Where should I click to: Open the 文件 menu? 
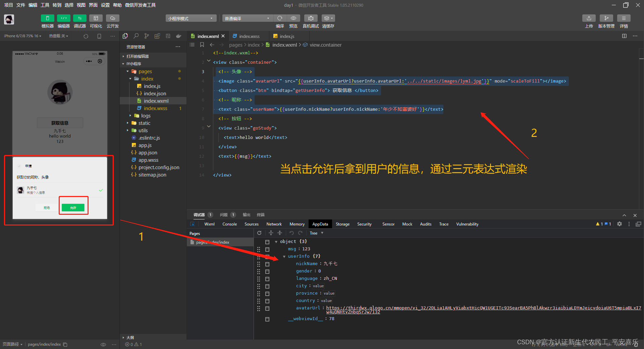pos(21,5)
